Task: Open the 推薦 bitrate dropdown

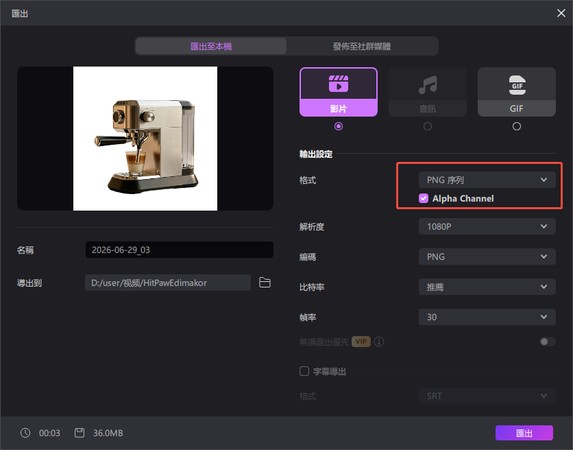Action: (487, 287)
